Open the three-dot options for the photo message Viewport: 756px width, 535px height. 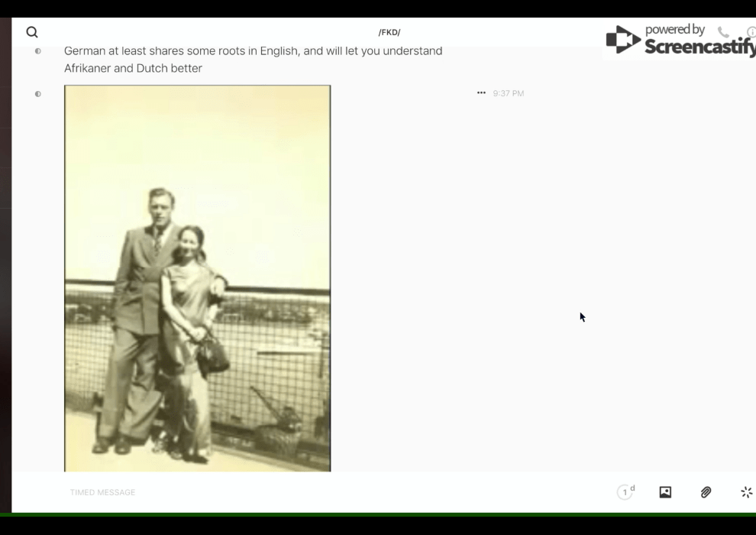click(481, 93)
